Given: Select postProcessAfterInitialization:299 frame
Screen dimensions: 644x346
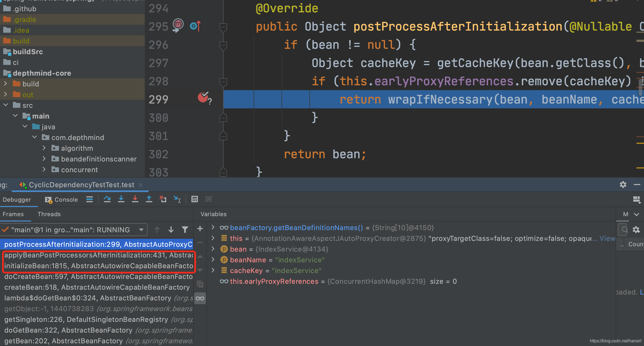Looking at the screenshot, I should click(x=97, y=244).
